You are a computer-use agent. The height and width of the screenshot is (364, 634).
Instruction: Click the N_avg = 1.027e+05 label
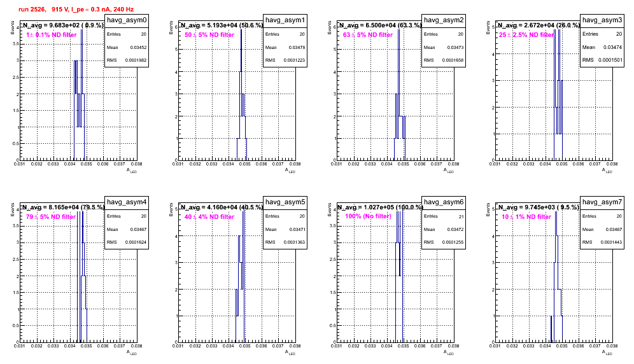tap(380, 207)
